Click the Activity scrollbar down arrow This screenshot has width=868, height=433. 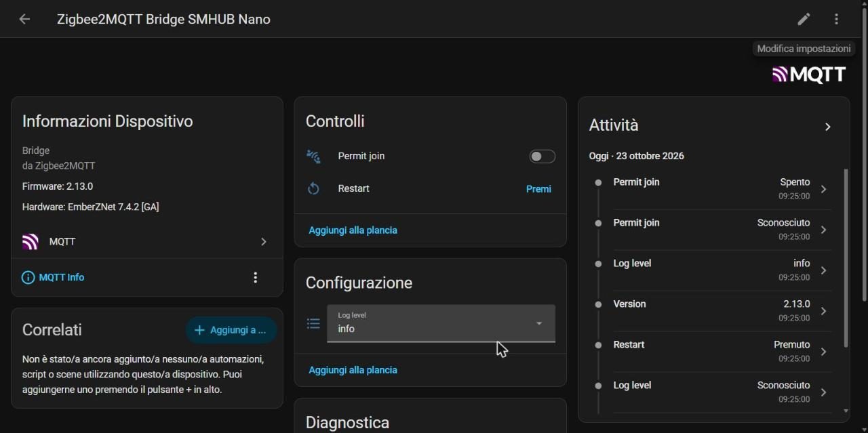click(x=846, y=411)
